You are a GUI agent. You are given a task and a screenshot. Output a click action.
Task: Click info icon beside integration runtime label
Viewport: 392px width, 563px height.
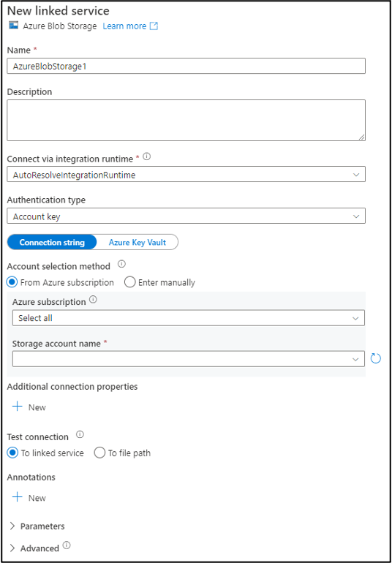coord(146,157)
